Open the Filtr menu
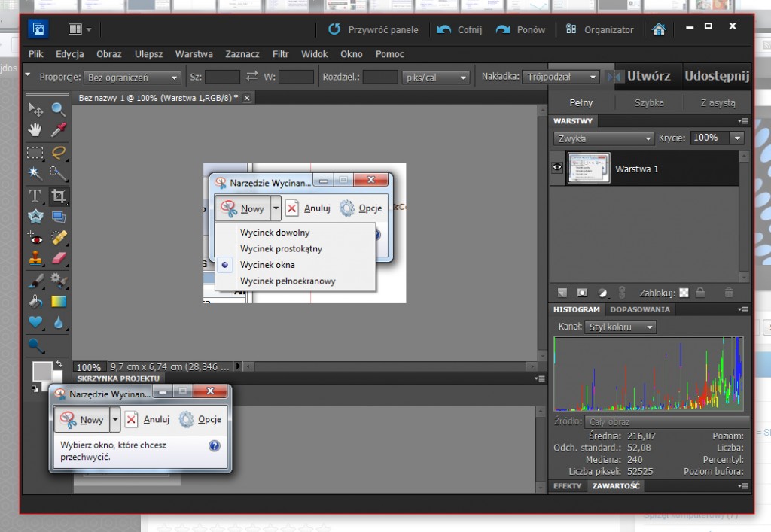Viewport: 771px width, 532px height. pos(280,54)
